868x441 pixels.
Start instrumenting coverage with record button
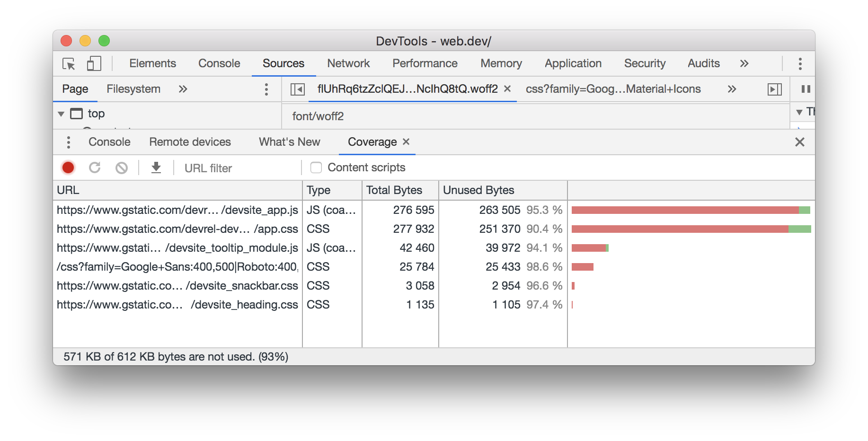(68, 168)
